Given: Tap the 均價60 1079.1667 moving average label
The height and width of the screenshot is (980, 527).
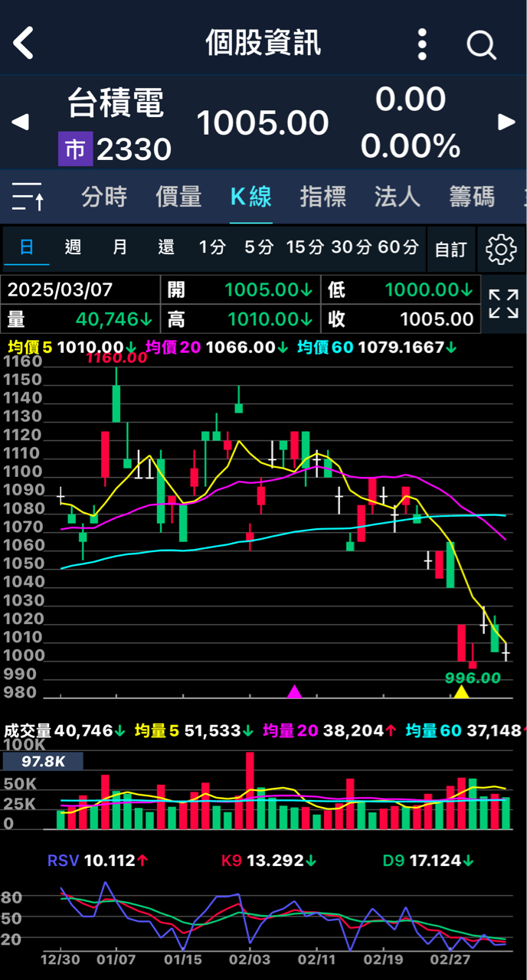Looking at the screenshot, I should [377, 348].
